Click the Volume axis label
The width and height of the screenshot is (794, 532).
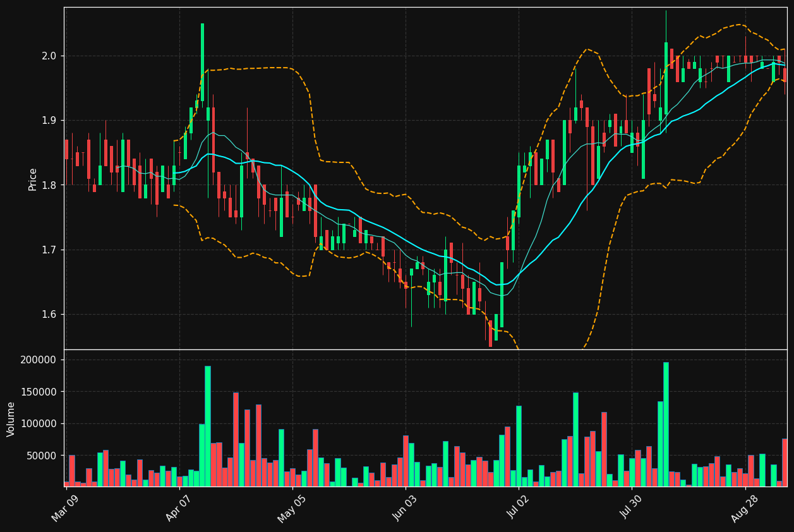pyautogui.click(x=11, y=419)
